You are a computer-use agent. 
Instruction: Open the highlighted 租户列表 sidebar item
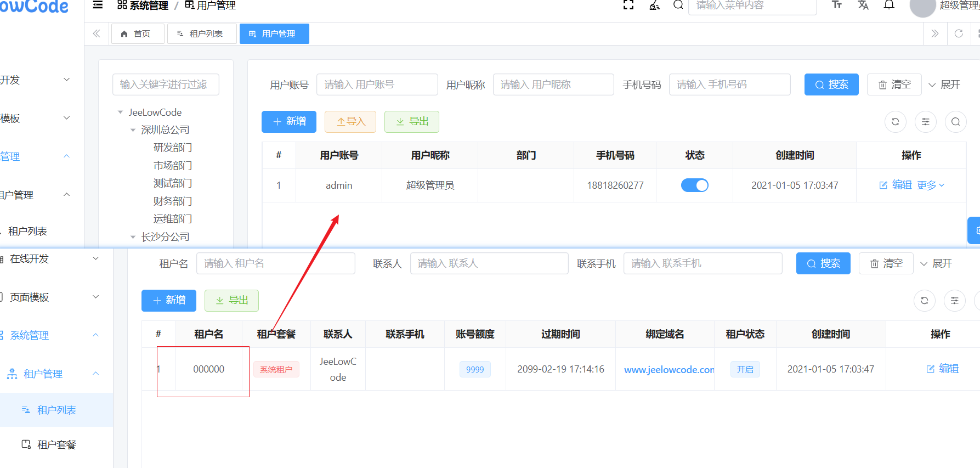tap(56, 410)
